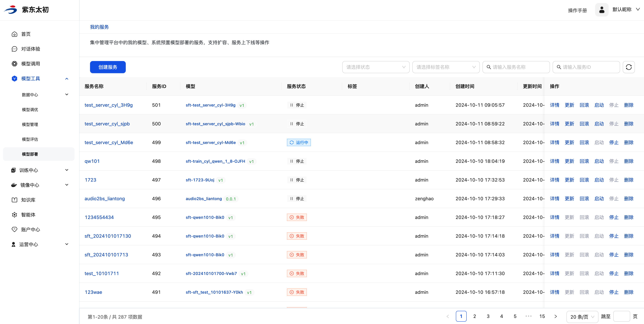Screen dimensions: 644x324
Task: Expand the 镜像中心 menu
Action: 67,185
